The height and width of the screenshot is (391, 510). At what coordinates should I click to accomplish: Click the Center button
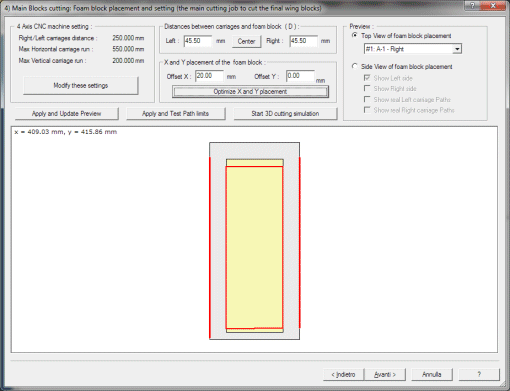[246, 41]
